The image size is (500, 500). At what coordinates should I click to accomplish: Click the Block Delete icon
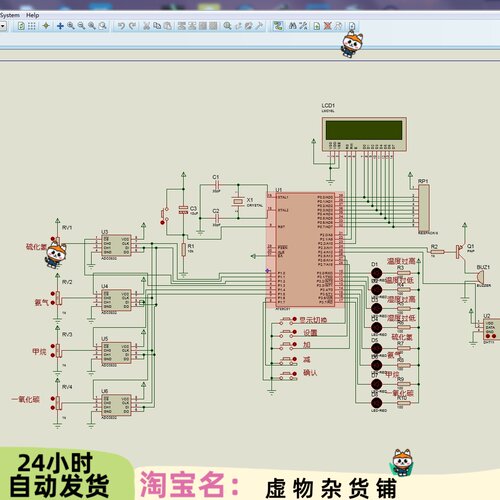point(214,26)
